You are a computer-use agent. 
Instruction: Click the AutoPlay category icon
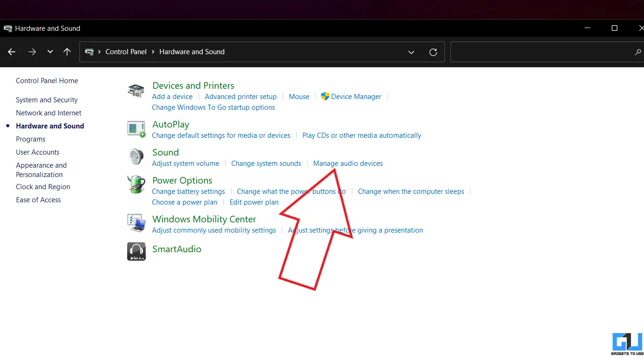(x=136, y=128)
